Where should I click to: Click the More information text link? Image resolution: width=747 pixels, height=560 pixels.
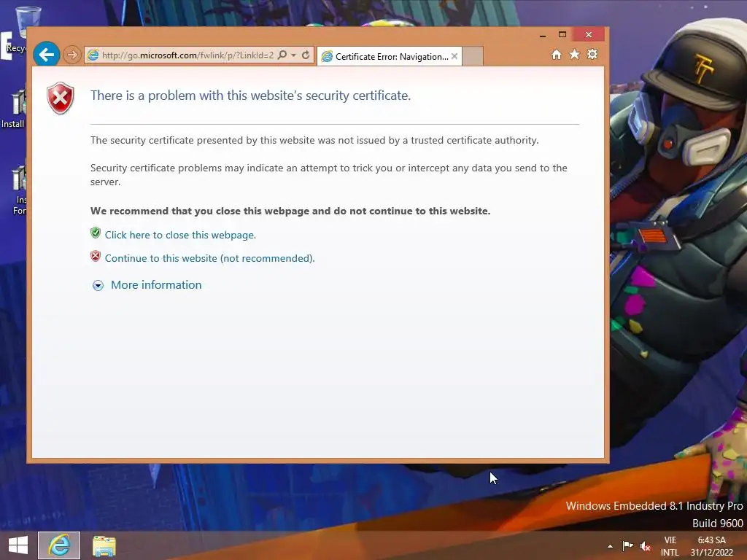[156, 285]
